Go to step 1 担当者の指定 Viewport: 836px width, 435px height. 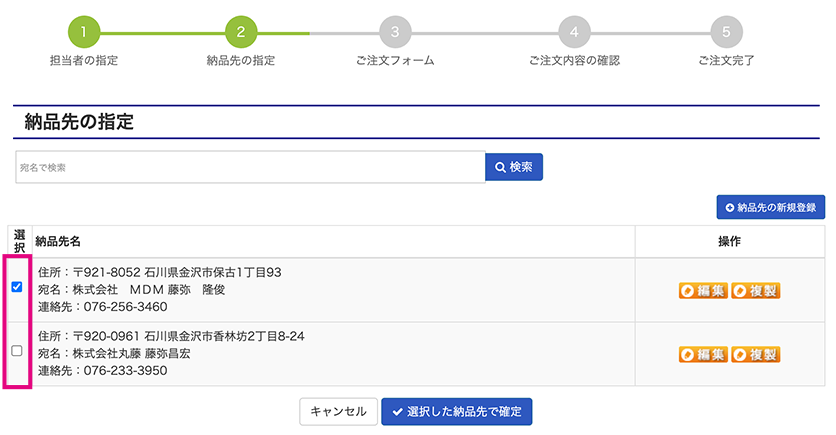tap(84, 32)
